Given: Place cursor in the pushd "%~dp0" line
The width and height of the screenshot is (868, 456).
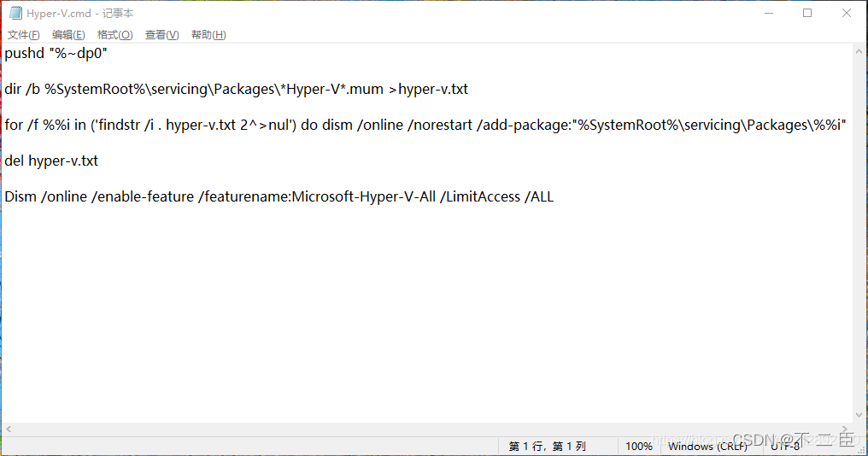Looking at the screenshot, I should (x=56, y=54).
